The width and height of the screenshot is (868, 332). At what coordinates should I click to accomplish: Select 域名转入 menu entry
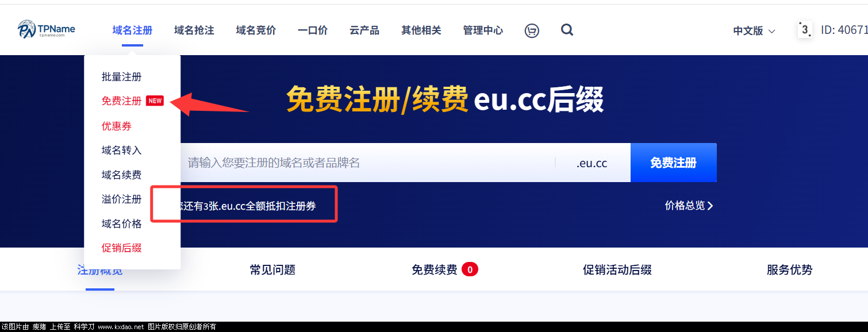click(x=121, y=150)
